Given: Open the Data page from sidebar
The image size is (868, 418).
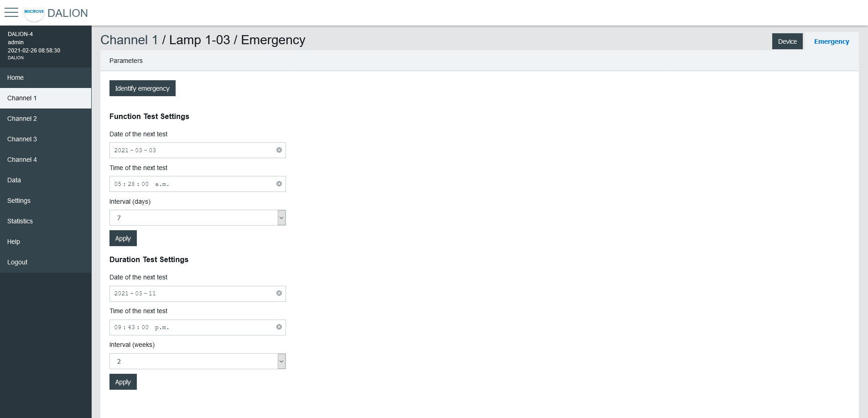Looking at the screenshot, I should 14,180.
